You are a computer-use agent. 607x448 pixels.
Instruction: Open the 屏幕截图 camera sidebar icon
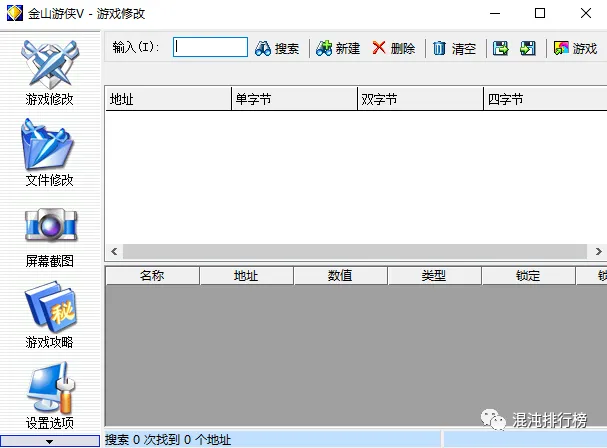click(50, 237)
